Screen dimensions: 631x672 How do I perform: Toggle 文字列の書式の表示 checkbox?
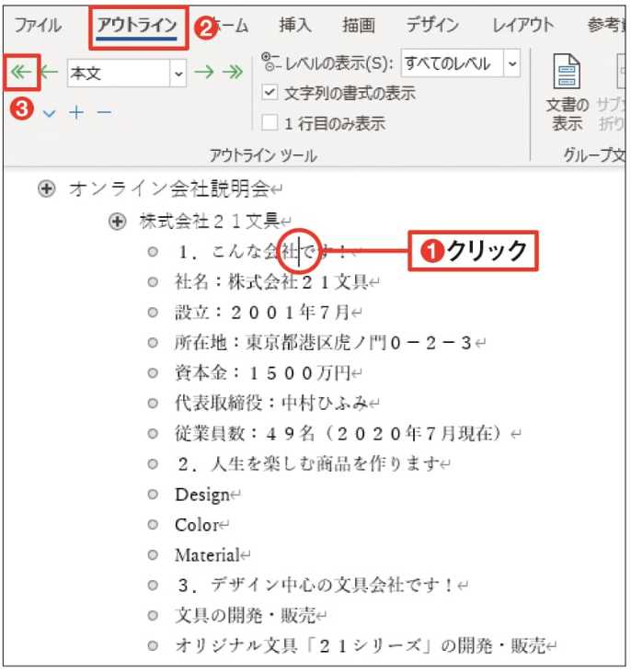[270, 92]
